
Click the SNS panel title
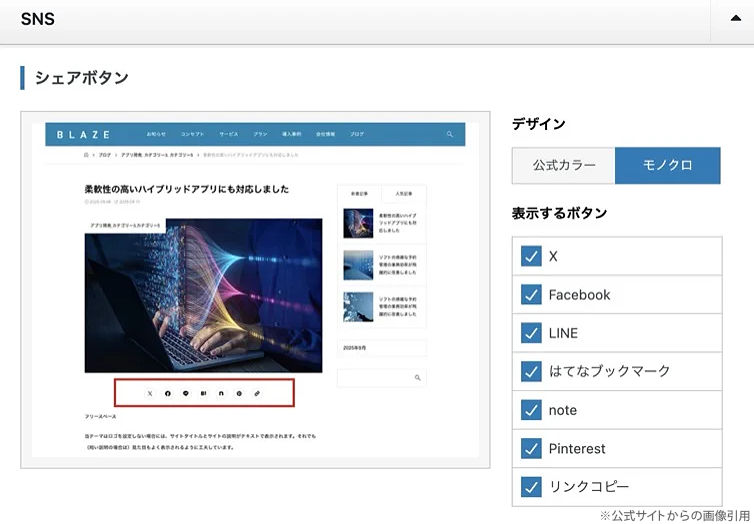point(38,19)
